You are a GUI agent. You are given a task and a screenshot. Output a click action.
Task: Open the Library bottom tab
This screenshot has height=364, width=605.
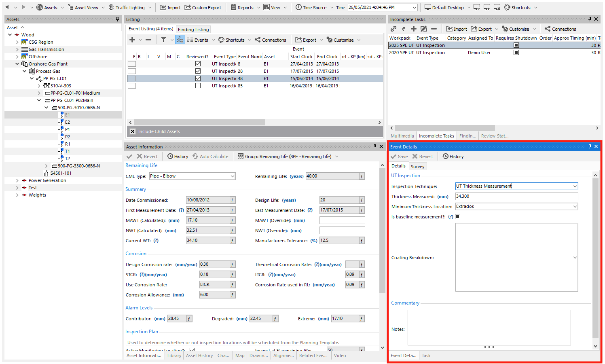174,356
